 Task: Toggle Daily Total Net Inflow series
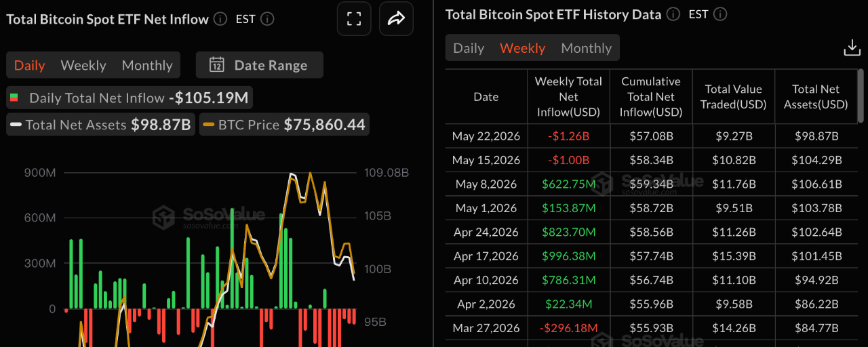click(130, 98)
